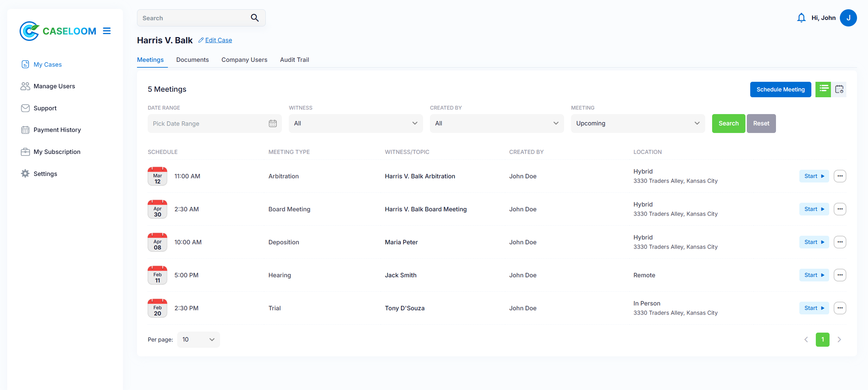Image resolution: width=868 pixels, height=390 pixels.
Task: Click the Schedule Meeting button
Action: 780,89
